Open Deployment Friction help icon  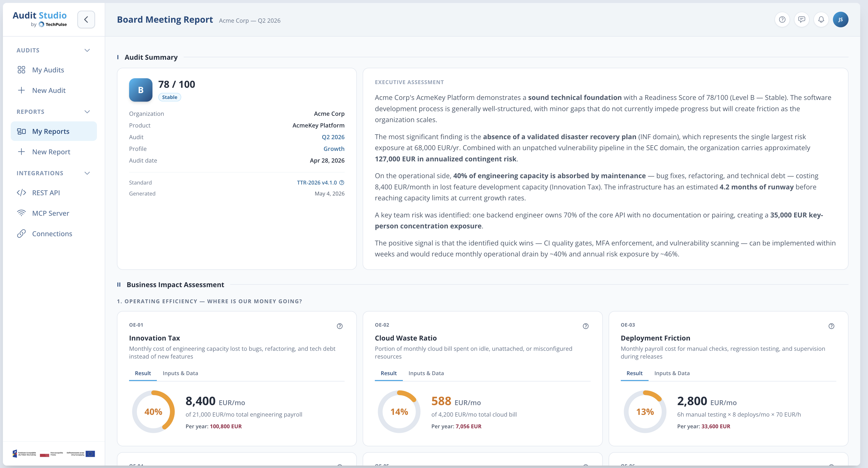pos(831,326)
